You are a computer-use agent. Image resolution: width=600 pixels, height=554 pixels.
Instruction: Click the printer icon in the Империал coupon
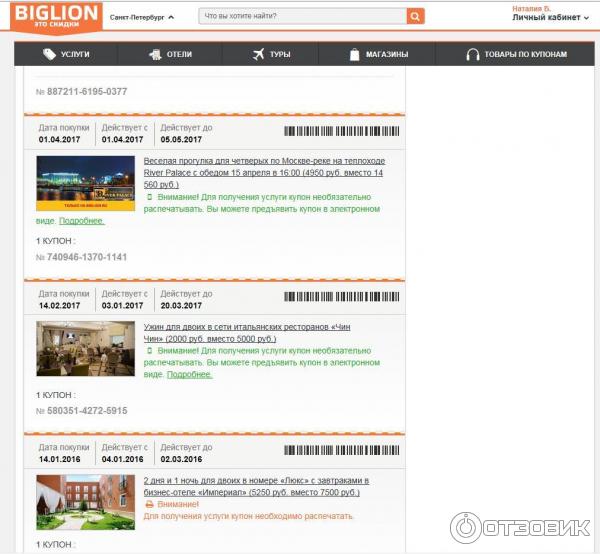pos(149,504)
